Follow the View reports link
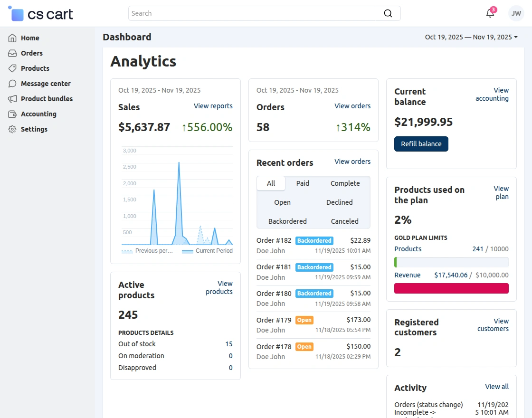Image resolution: width=532 pixels, height=418 pixels. coord(213,106)
